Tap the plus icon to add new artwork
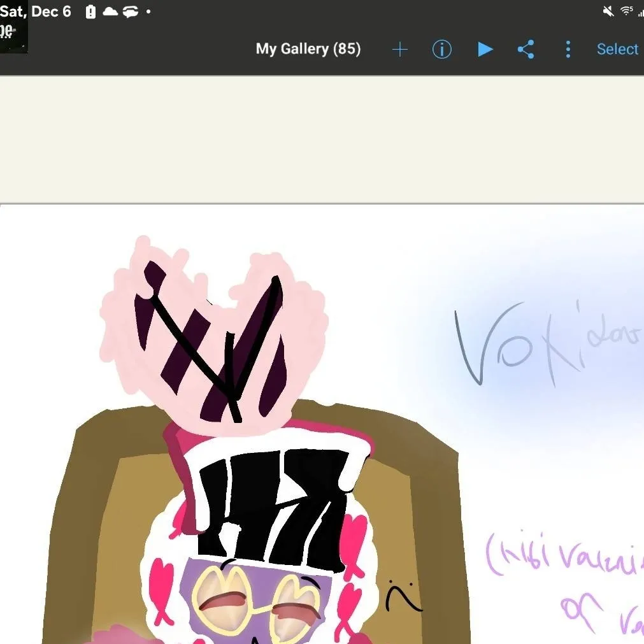 (x=399, y=50)
